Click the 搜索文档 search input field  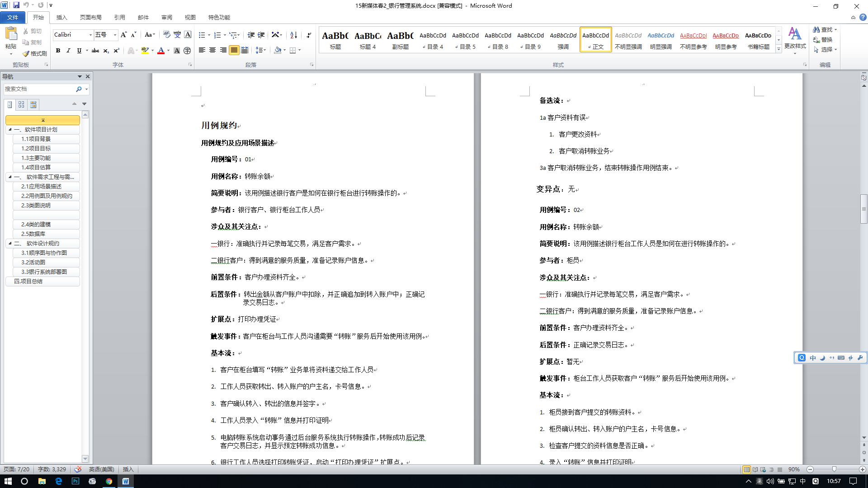(x=38, y=89)
